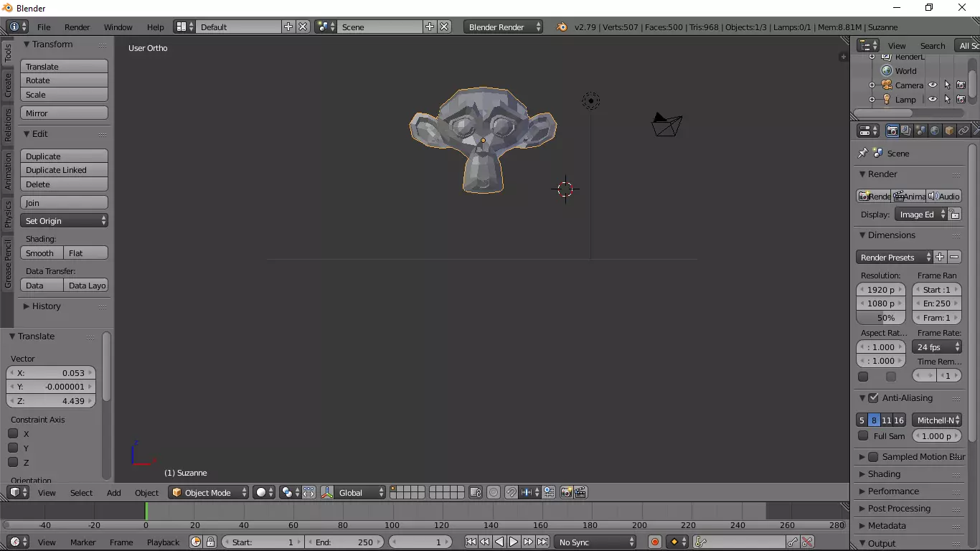
Task: Click the OpenGL render image camera icon
Action: pyautogui.click(x=566, y=492)
